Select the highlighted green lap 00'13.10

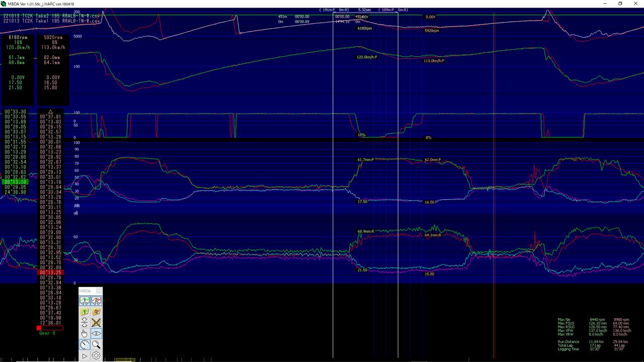[15, 182]
